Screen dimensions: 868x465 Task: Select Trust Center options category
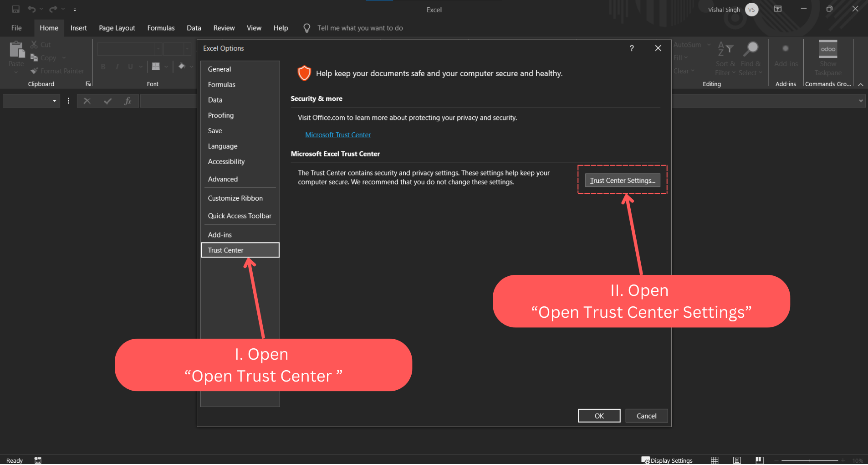[x=240, y=250]
